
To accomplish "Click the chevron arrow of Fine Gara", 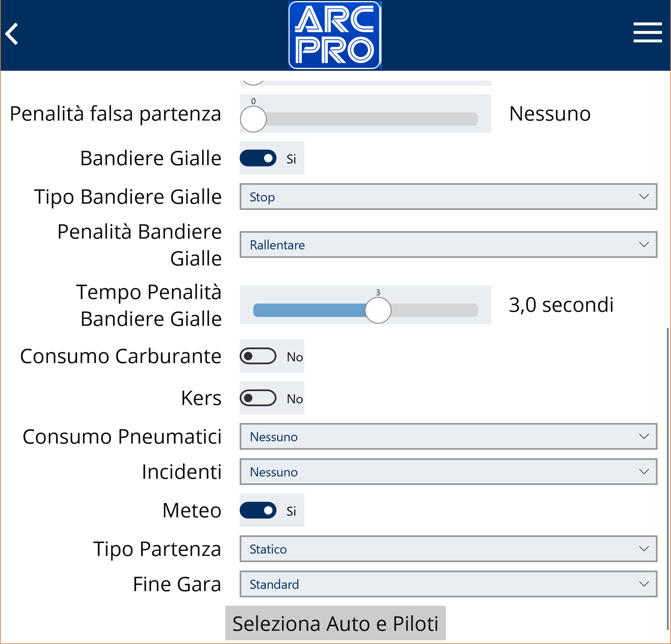I will coord(644,584).
